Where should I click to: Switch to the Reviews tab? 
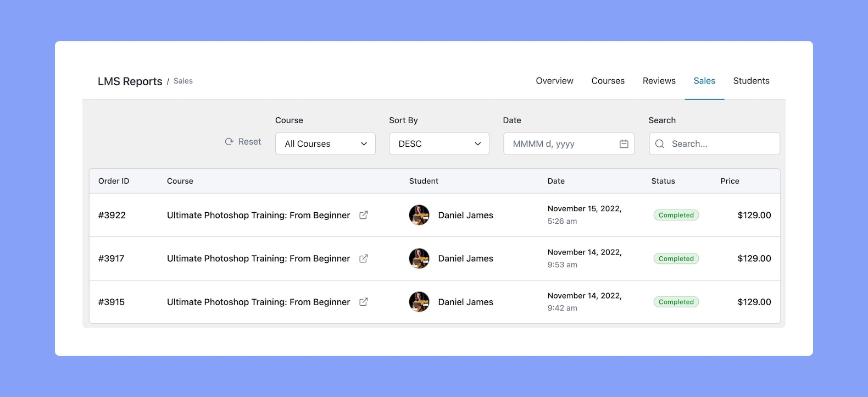pos(659,81)
